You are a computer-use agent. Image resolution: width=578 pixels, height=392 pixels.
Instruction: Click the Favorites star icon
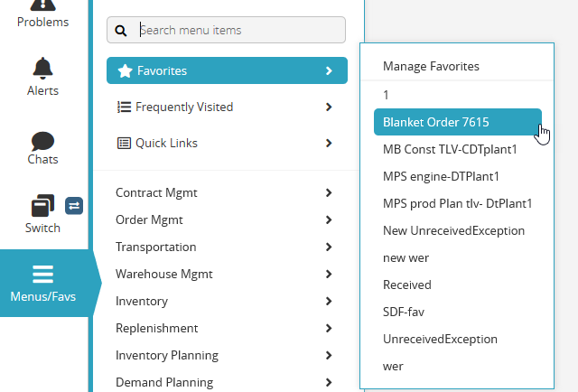pos(126,70)
